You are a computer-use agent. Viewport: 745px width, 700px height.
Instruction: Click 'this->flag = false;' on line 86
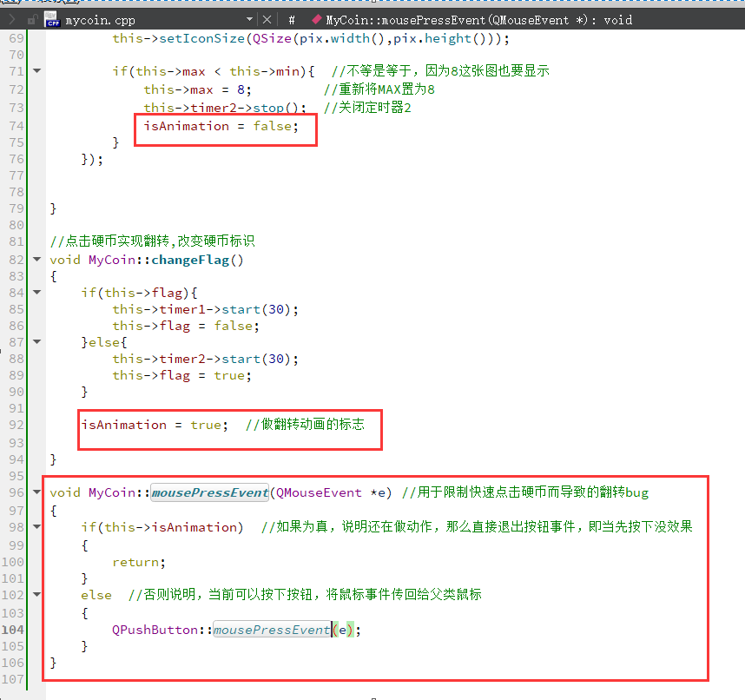[x=186, y=326]
